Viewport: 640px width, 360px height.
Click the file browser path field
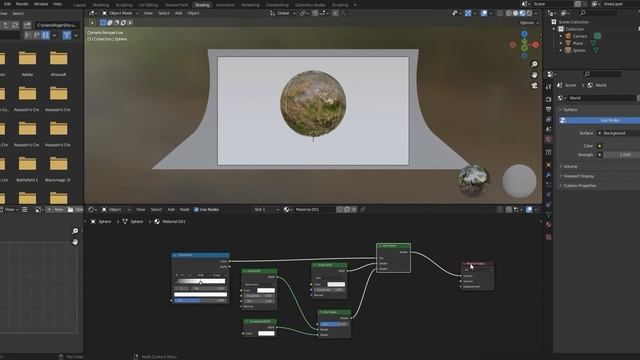57,25
